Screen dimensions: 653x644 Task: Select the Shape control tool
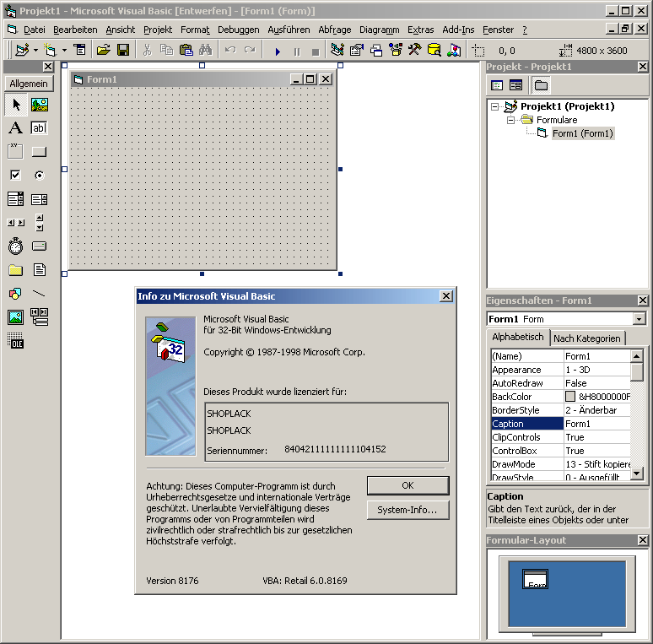(x=16, y=294)
